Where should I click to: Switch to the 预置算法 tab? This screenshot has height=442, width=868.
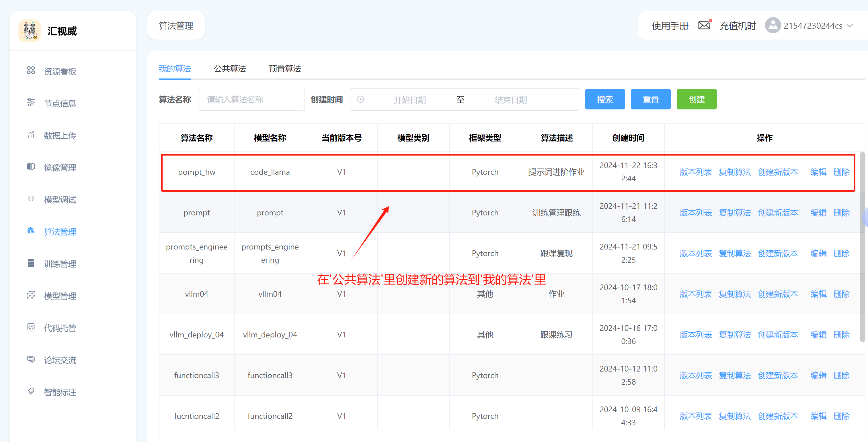pos(285,69)
